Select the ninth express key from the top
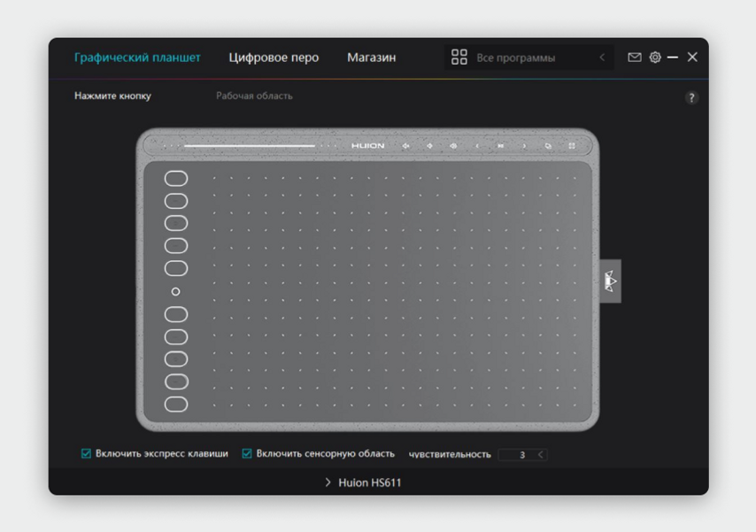 tap(176, 382)
